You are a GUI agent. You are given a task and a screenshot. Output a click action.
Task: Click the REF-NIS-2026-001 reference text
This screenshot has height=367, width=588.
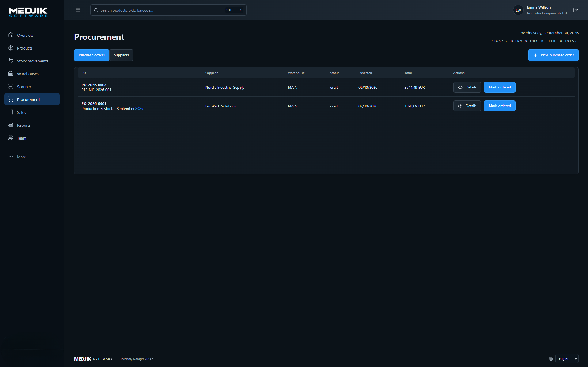pos(96,90)
